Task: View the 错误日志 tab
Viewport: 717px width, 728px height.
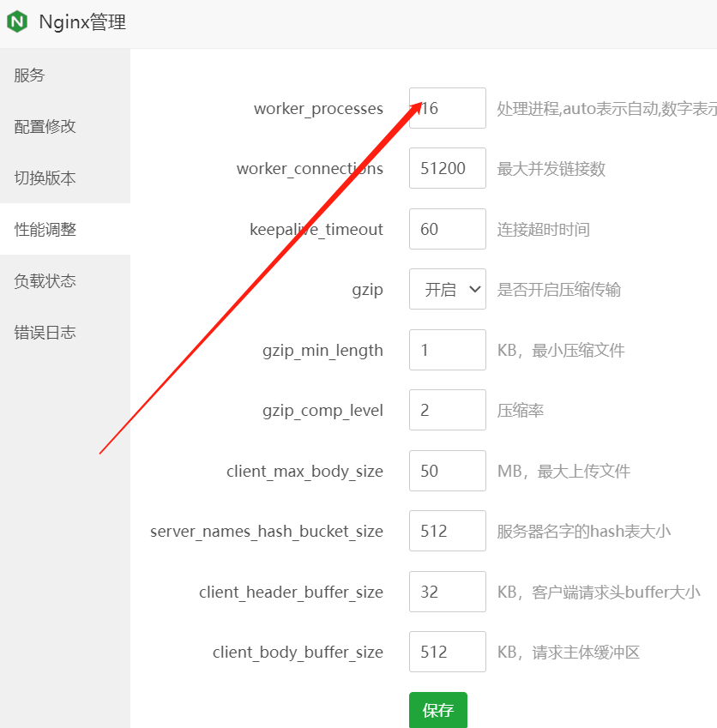Action: pos(65,333)
